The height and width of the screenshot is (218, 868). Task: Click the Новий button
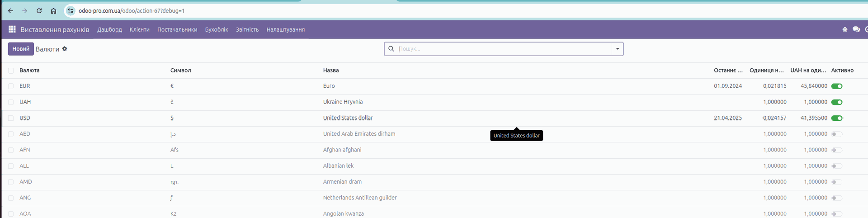pyautogui.click(x=21, y=49)
